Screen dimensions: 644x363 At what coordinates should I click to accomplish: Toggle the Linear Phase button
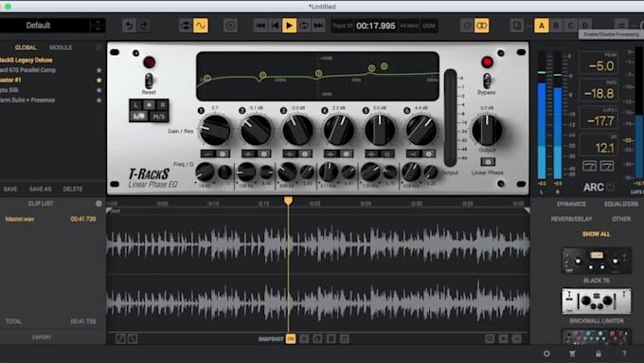488,162
